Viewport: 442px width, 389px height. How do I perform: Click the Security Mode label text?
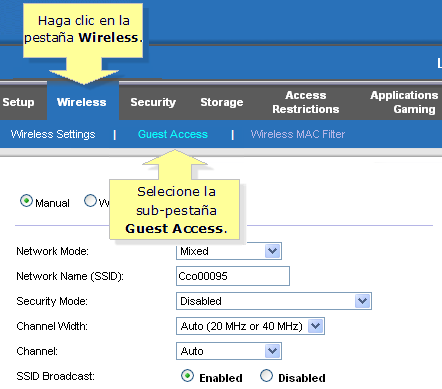[x=52, y=301]
